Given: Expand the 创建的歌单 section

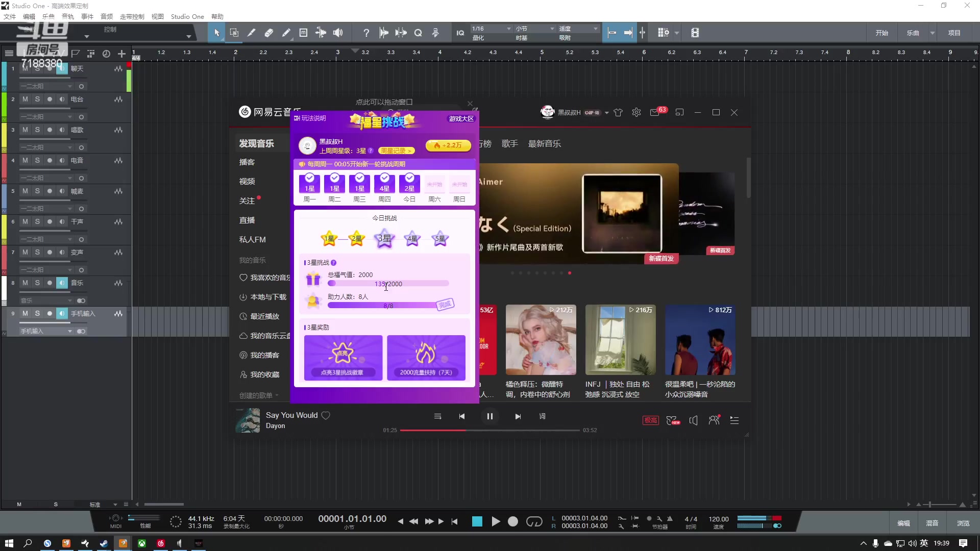Looking at the screenshot, I should click(x=259, y=395).
